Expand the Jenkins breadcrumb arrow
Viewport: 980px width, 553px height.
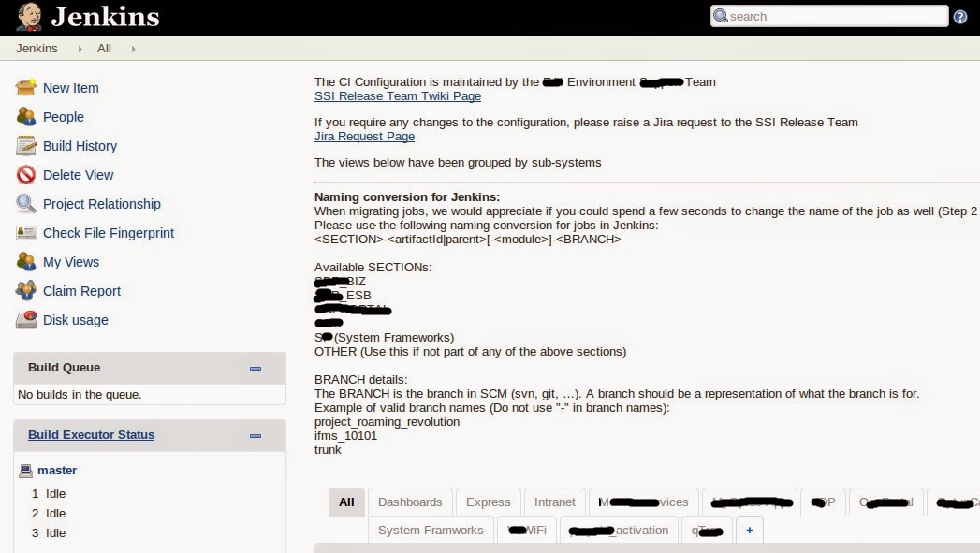80,49
